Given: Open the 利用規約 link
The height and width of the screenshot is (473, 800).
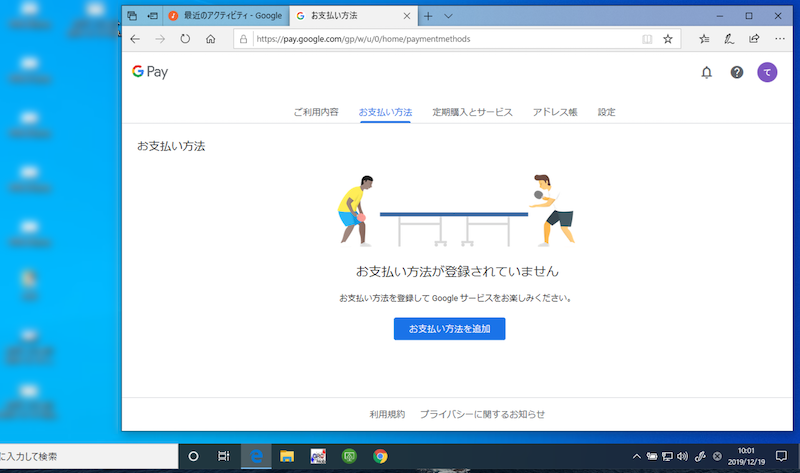Looking at the screenshot, I should click(x=387, y=414).
